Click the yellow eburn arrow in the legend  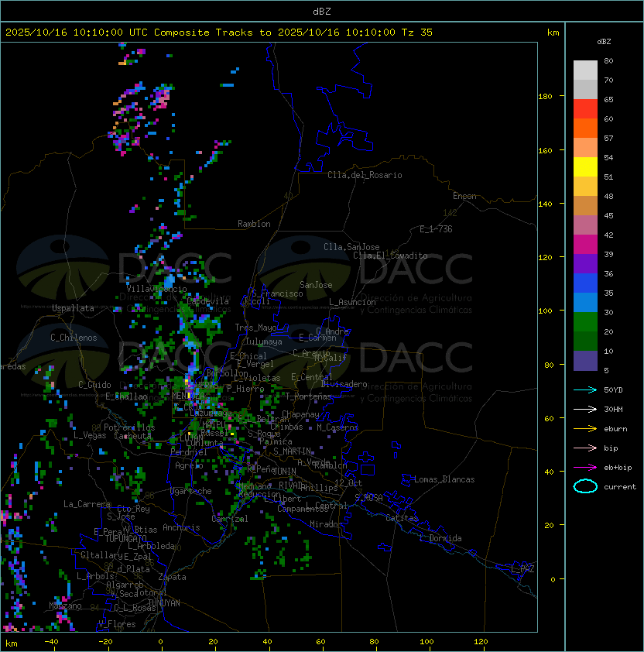585,429
